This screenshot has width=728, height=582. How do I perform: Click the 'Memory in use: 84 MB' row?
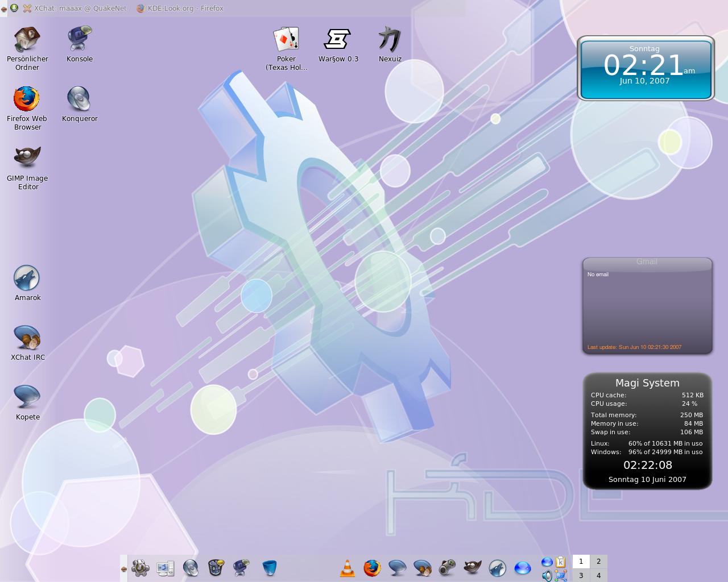(647, 423)
